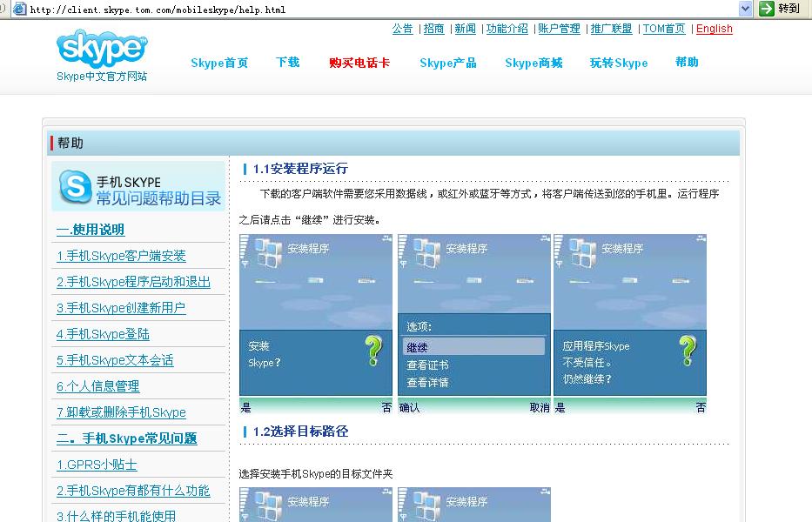
Task: Click the 常见问题帮助目录 banner text
Action: click(158, 197)
